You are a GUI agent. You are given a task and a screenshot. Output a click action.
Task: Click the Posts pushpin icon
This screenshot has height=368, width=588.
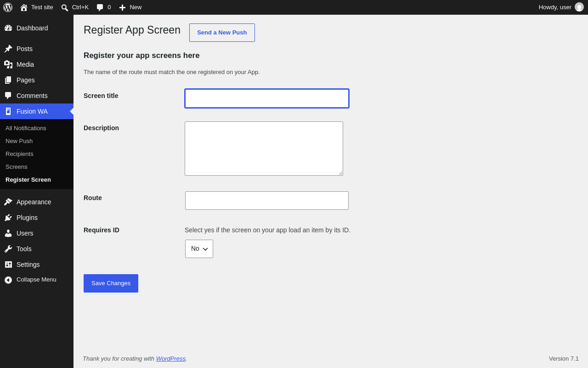(x=8, y=49)
